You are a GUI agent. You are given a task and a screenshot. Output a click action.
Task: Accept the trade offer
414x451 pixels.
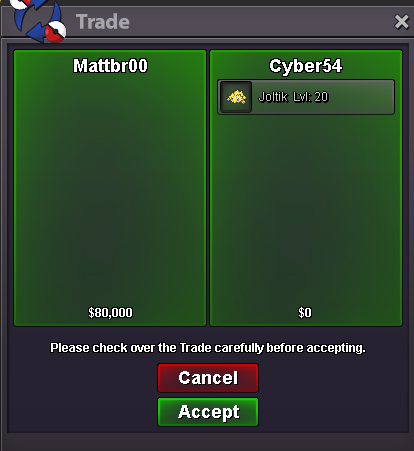208,412
